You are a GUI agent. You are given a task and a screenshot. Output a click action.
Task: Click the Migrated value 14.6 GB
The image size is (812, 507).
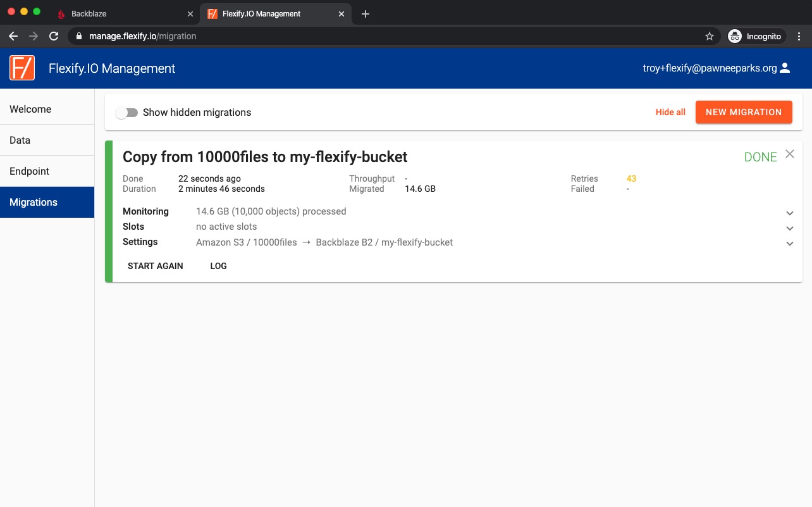pos(420,189)
